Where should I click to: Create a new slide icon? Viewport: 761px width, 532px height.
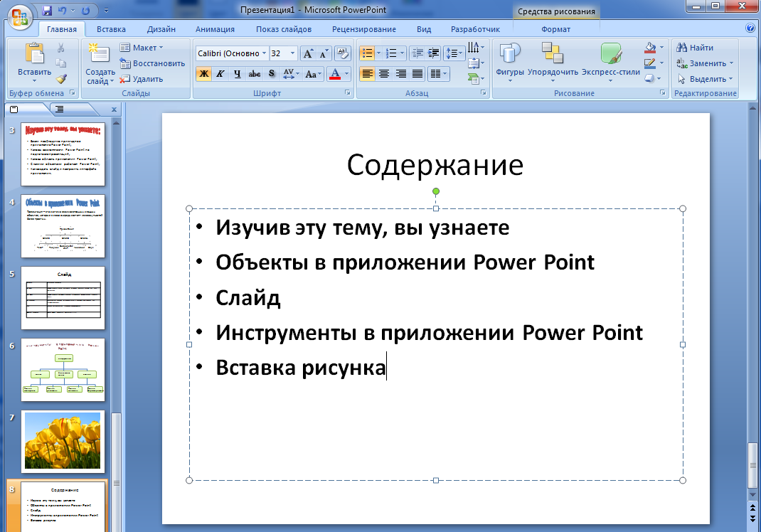(100, 53)
